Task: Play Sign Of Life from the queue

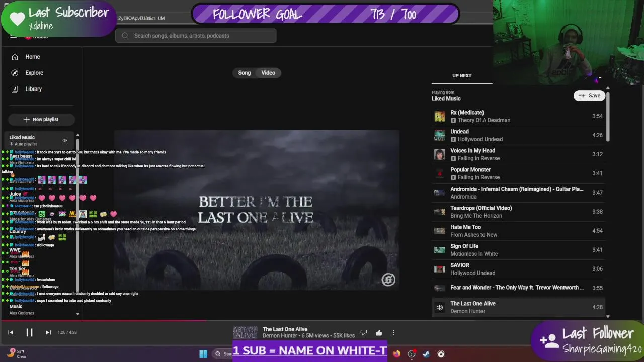Action: (x=518, y=250)
